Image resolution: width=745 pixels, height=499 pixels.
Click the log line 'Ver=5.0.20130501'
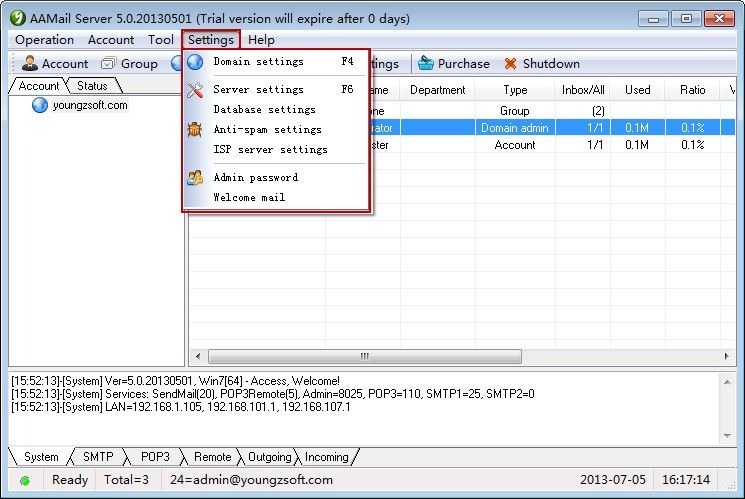pyautogui.click(x=175, y=381)
